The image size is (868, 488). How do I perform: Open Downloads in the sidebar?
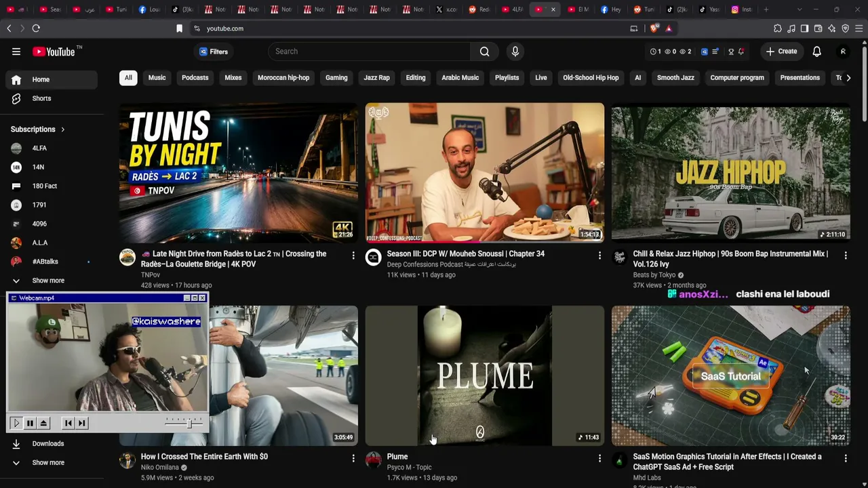coord(47,444)
